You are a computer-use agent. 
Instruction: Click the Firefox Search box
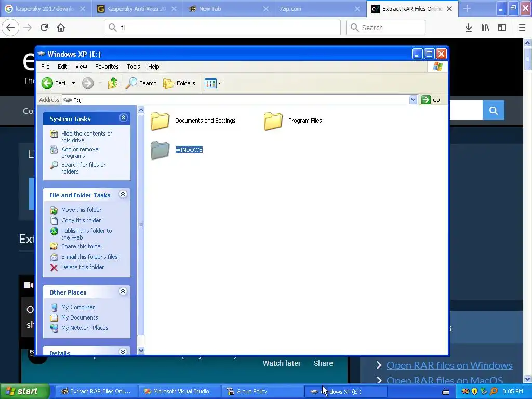point(385,28)
